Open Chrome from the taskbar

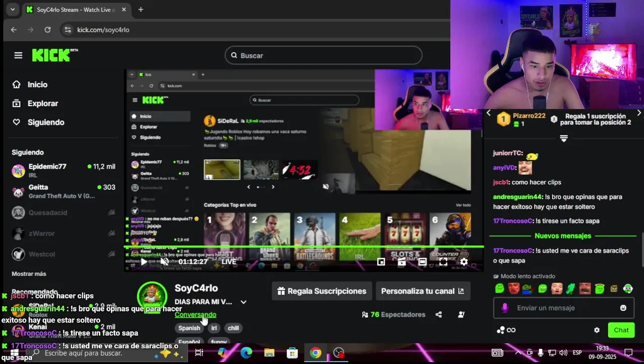point(316,353)
